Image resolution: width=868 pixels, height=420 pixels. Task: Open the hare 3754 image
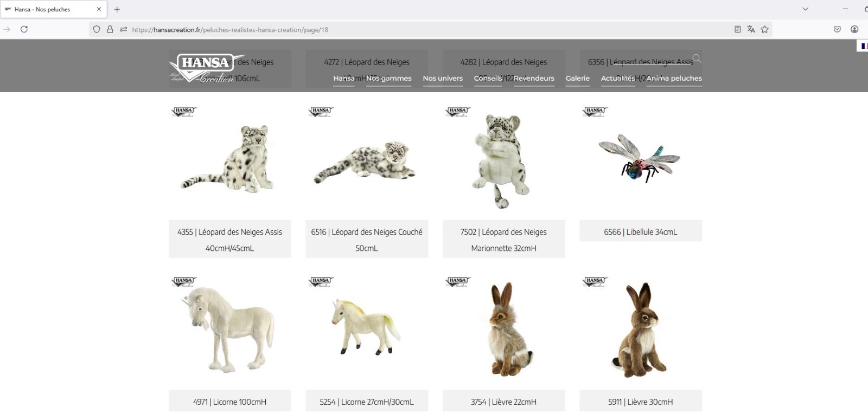(503, 329)
